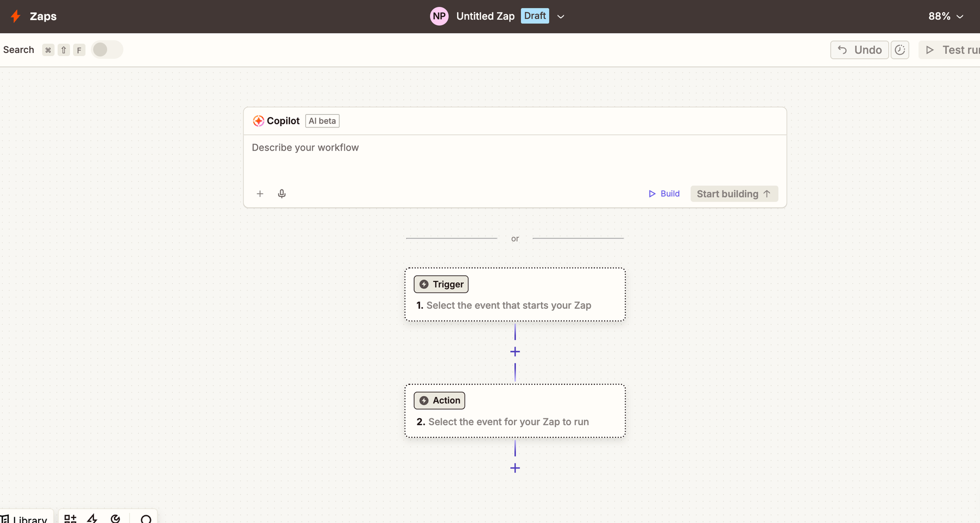Click the Draft status badge

[535, 16]
